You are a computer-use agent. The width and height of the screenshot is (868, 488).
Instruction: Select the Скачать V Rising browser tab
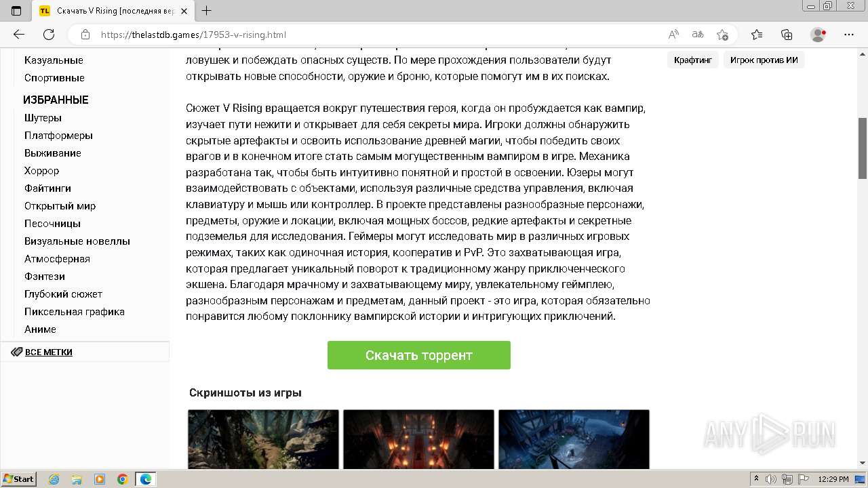(113, 11)
